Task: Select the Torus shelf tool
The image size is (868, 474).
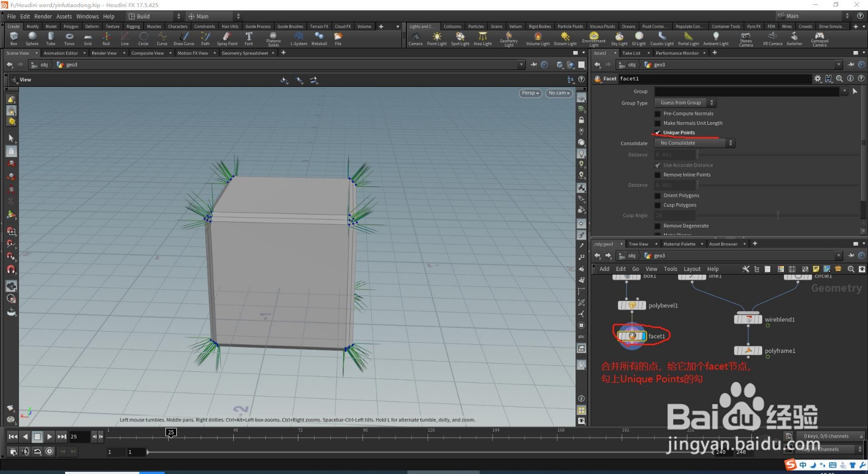Action: 69,39
